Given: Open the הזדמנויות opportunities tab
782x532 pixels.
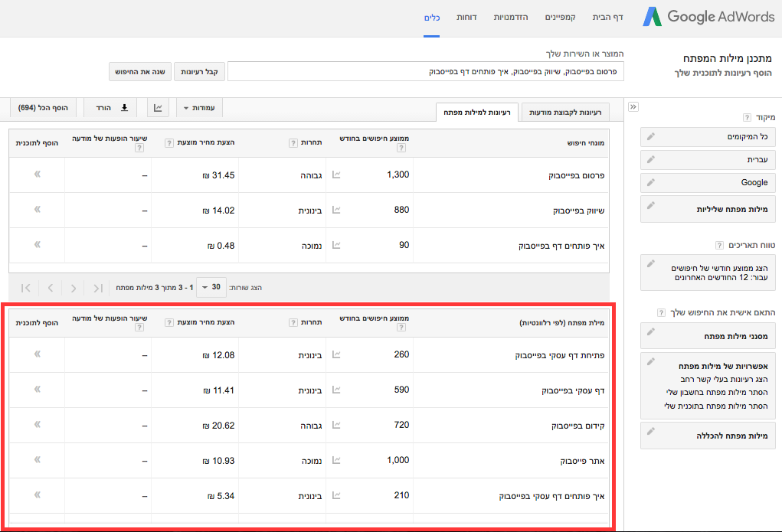Looking at the screenshot, I should 511,18.
